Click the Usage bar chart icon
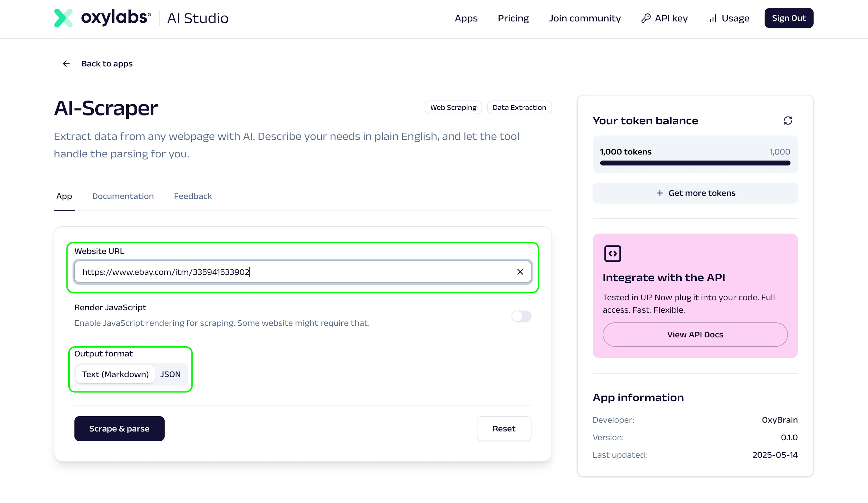This screenshot has width=868, height=503. tap(713, 18)
